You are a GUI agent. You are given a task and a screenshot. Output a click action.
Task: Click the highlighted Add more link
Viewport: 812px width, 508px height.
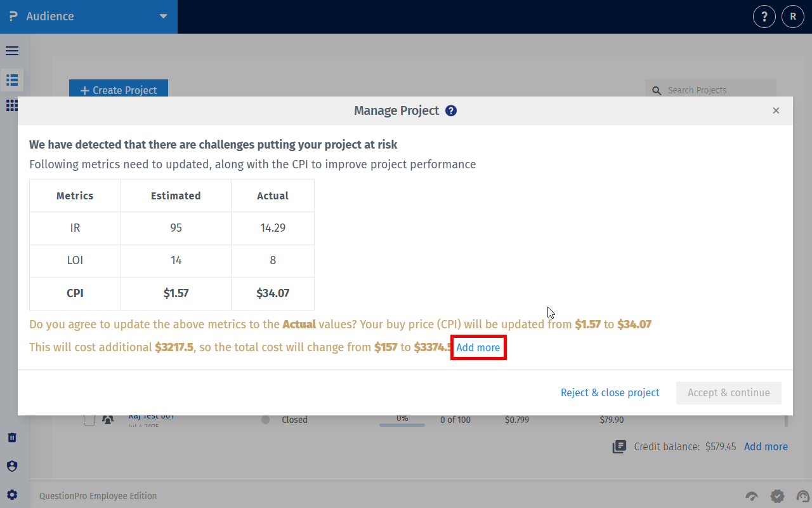[478, 347]
